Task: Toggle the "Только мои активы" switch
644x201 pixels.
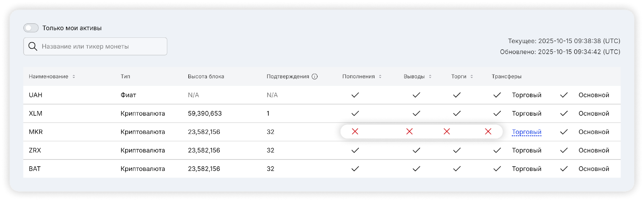Action: pyautogui.click(x=31, y=28)
